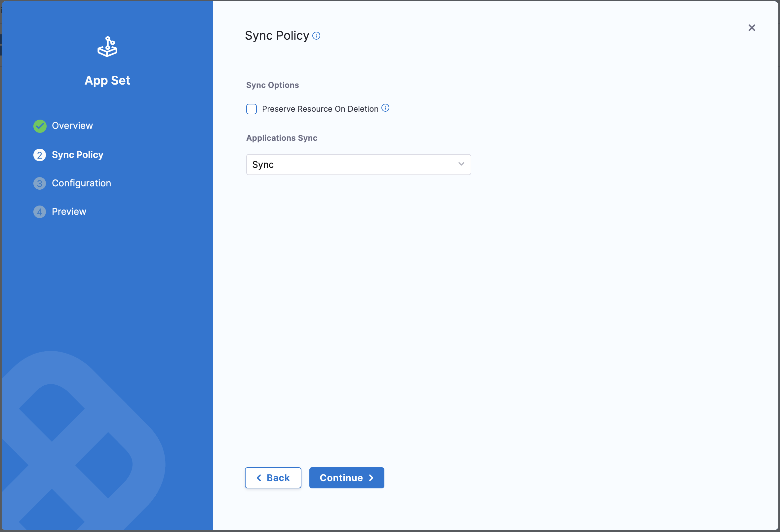Click the Sync Policy title info icon
The width and height of the screenshot is (780, 532).
(x=316, y=36)
